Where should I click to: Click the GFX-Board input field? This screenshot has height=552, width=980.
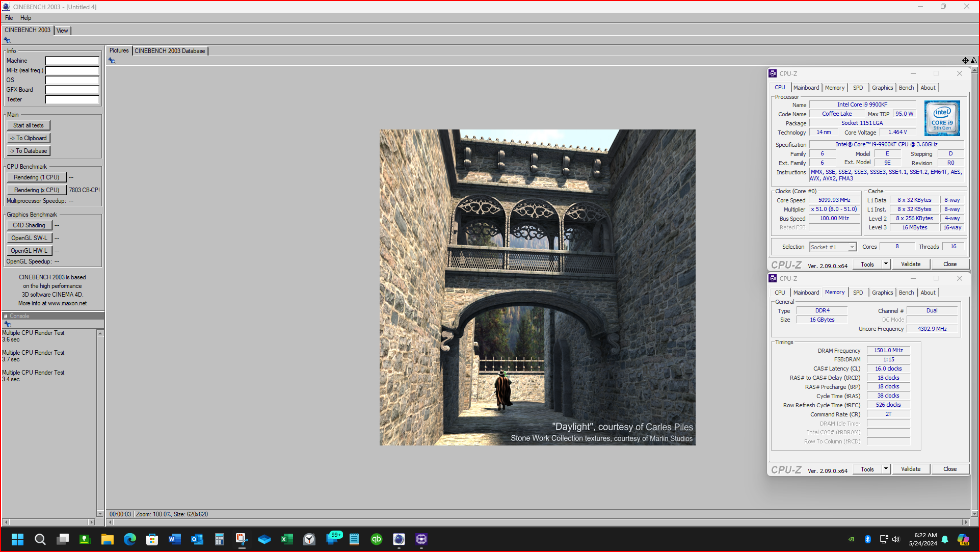tap(72, 90)
